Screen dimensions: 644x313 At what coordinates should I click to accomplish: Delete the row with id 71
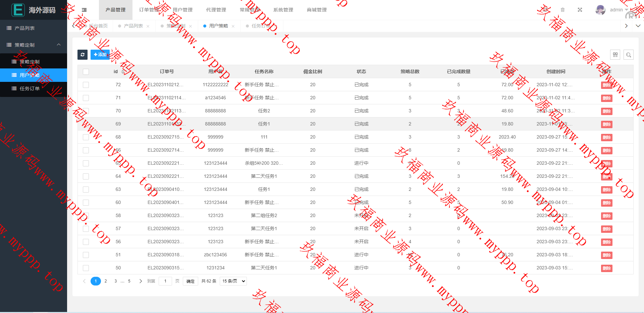coord(606,98)
